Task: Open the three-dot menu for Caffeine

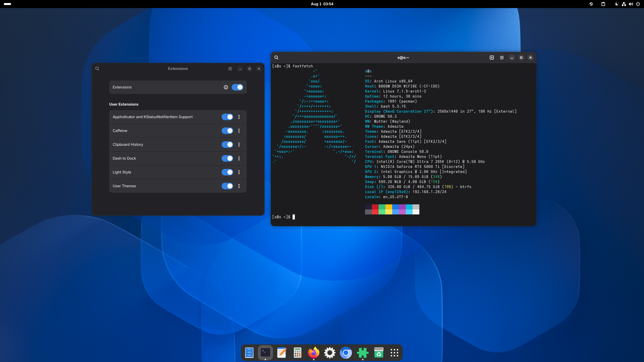Action: (x=239, y=131)
